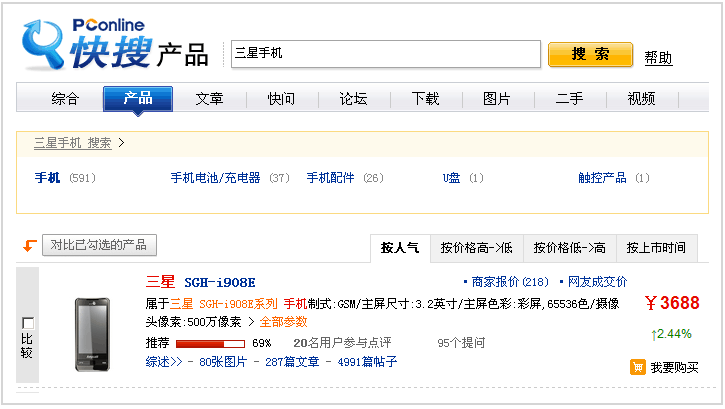
Task: Click the SGH-i908E phone thumbnail
Action: [92, 334]
